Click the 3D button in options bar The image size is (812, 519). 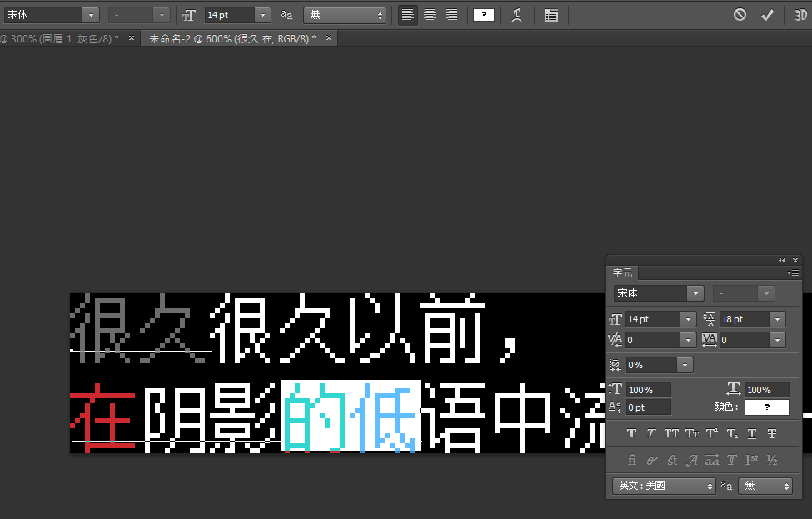[x=800, y=15]
